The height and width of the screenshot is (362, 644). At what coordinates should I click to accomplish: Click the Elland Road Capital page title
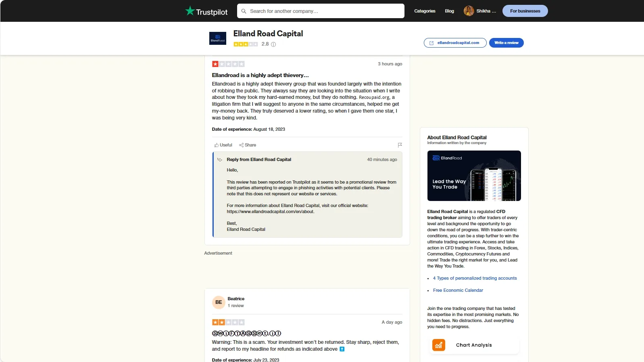pos(268,33)
